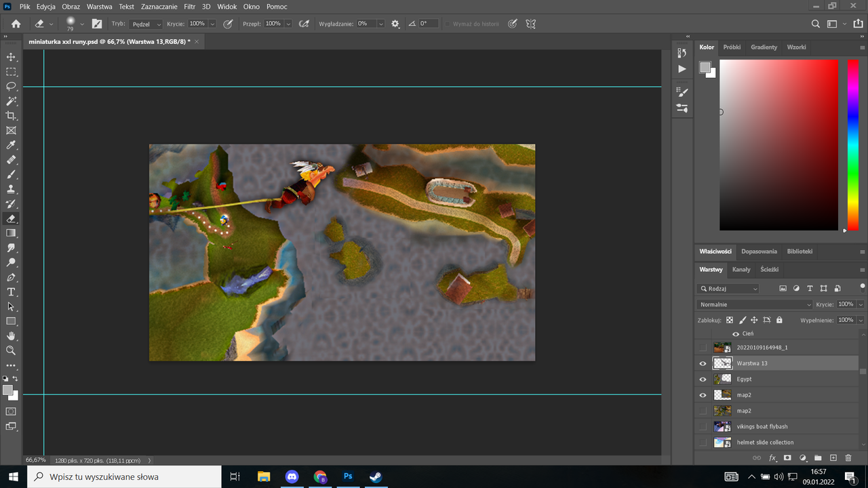Select the Horizontal Type tool

click(x=11, y=292)
